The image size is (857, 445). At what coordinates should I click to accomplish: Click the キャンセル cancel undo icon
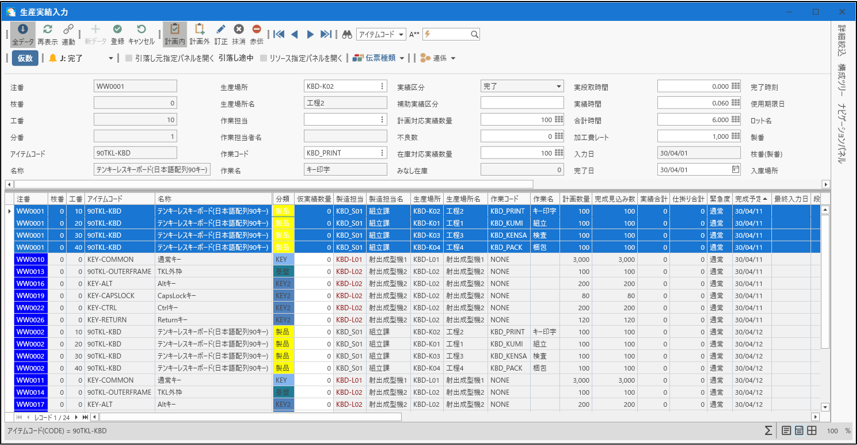point(142,34)
